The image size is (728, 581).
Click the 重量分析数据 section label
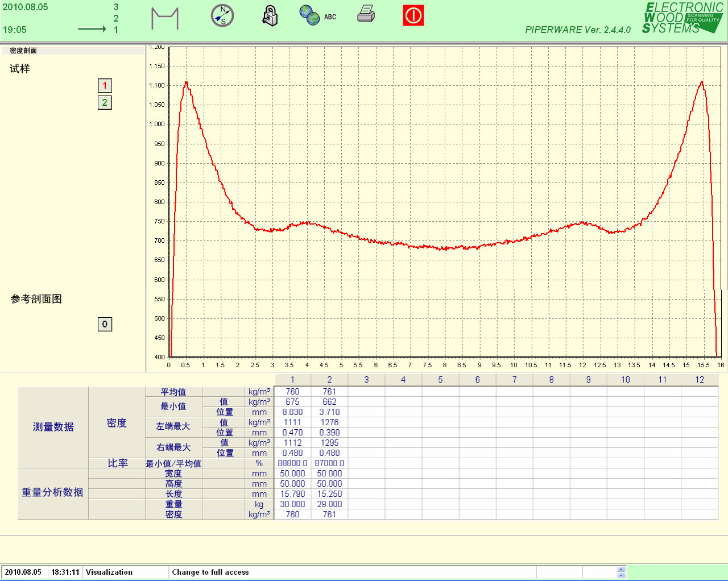click(52, 492)
